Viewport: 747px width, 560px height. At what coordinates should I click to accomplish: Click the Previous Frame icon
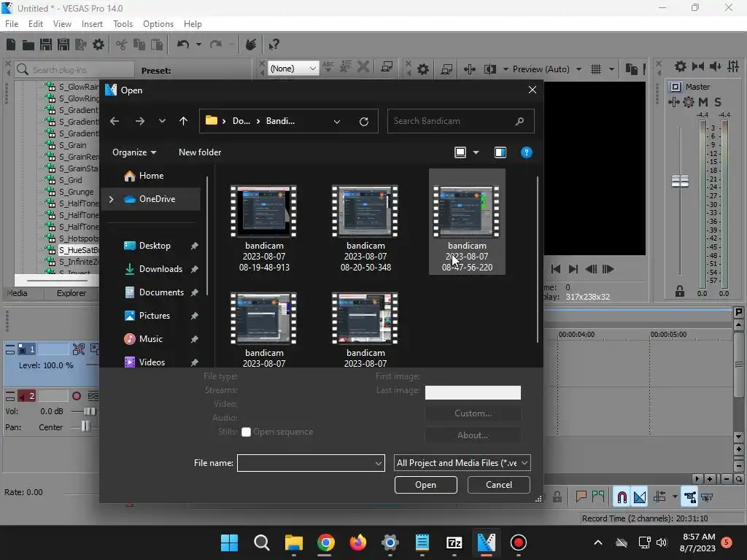tap(591, 269)
